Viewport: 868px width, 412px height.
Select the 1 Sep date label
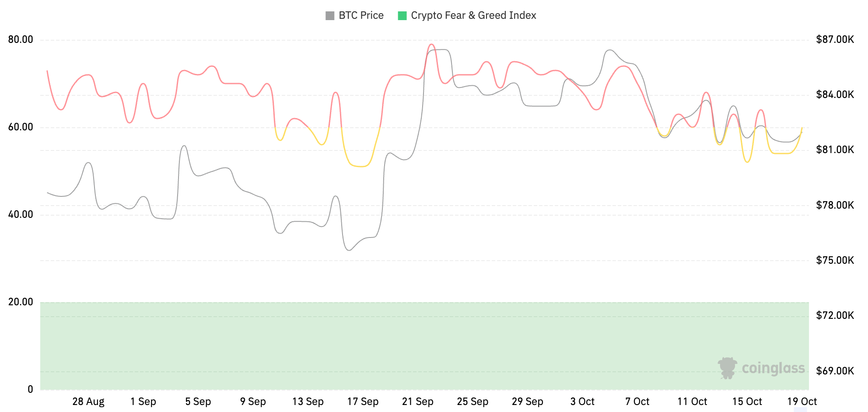pos(143,402)
